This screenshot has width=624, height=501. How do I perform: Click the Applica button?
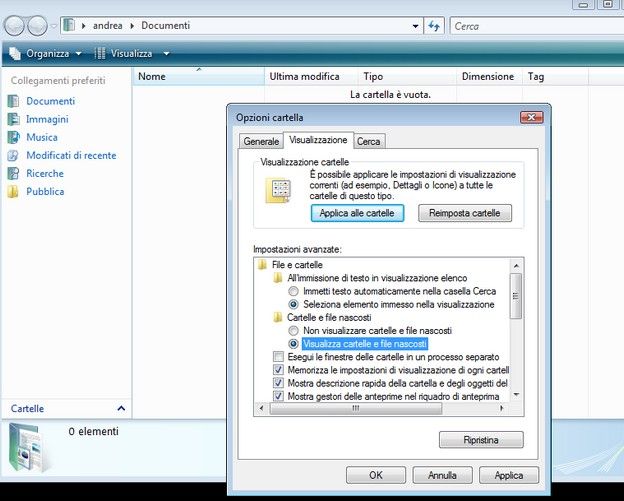(x=509, y=475)
